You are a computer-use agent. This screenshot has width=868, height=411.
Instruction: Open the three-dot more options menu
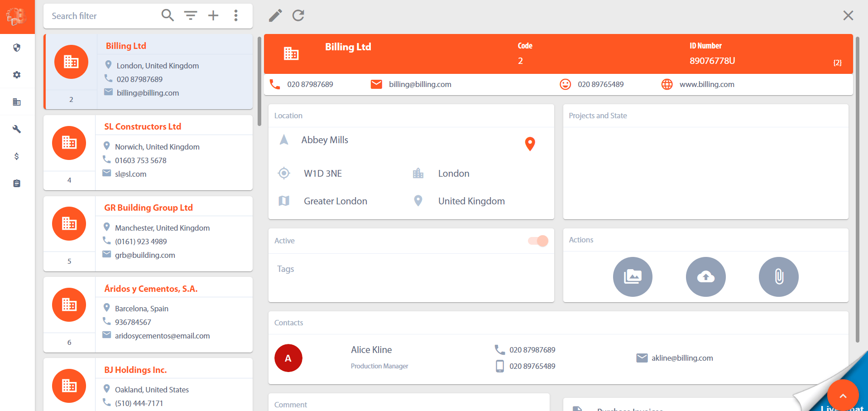tap(236, 16)
